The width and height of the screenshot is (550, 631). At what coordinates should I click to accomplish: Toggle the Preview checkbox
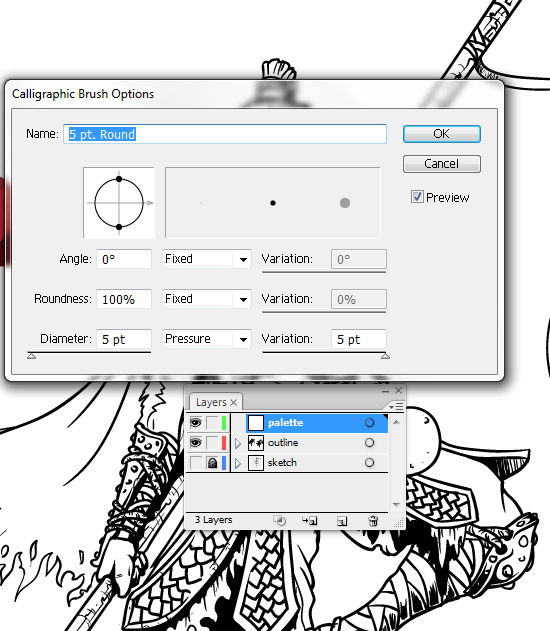[x=417, y=197]
